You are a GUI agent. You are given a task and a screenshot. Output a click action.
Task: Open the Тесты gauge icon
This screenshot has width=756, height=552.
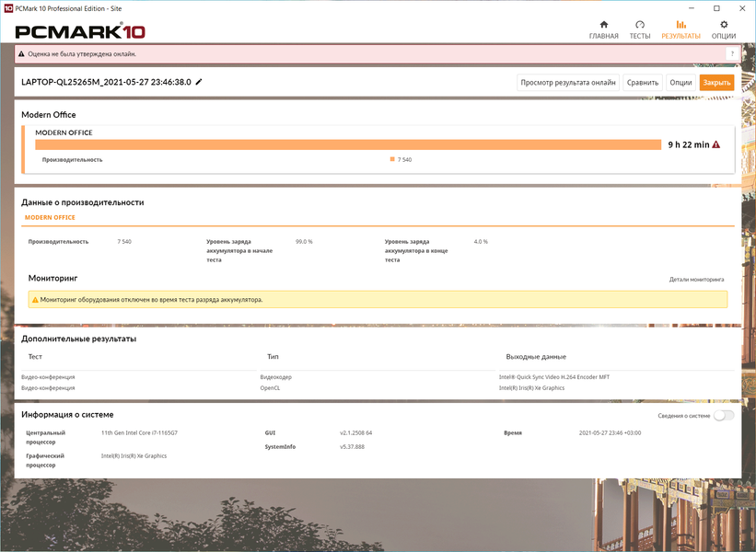(640, 25)
